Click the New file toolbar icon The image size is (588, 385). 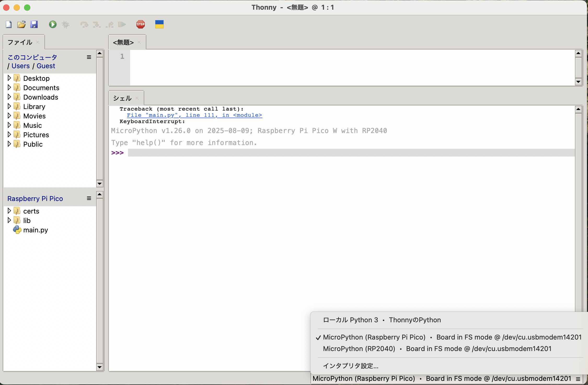tap(9, 25)
